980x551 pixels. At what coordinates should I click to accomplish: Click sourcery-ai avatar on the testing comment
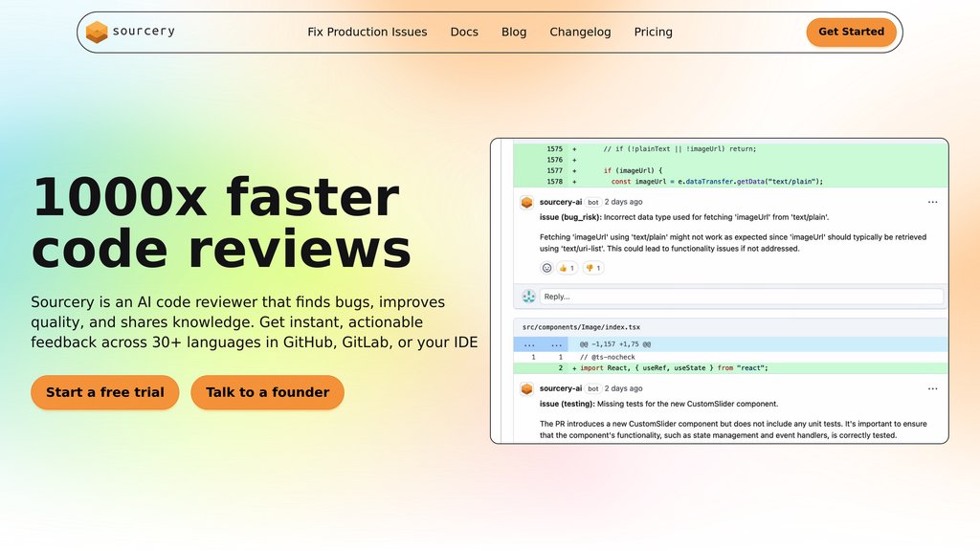(527, 389)
